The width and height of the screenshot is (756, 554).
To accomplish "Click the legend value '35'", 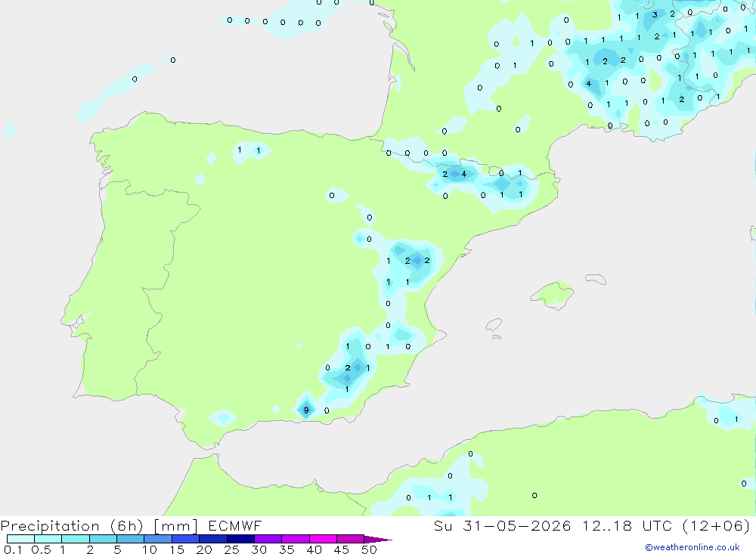I will click(x=287, y=549).
